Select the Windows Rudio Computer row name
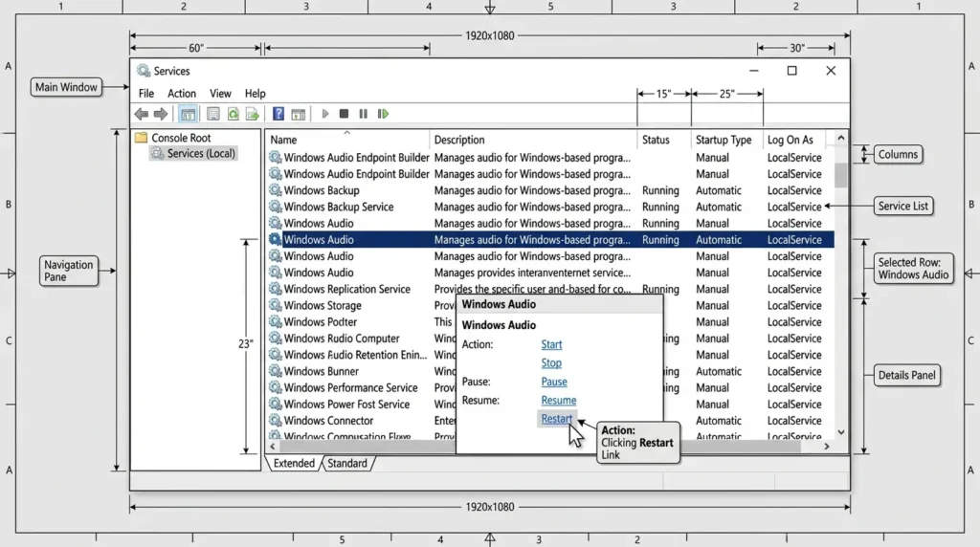The height and width of the screenshot is (547, 980). [342, 339]
